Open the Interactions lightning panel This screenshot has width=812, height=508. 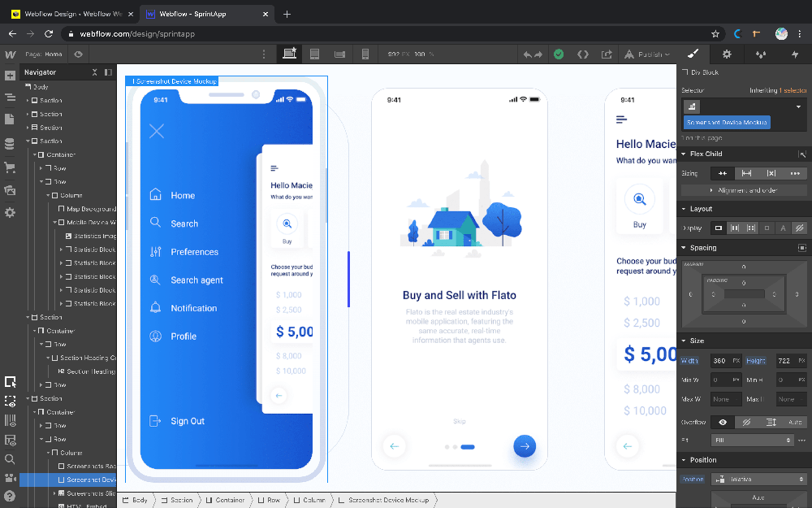794,54
